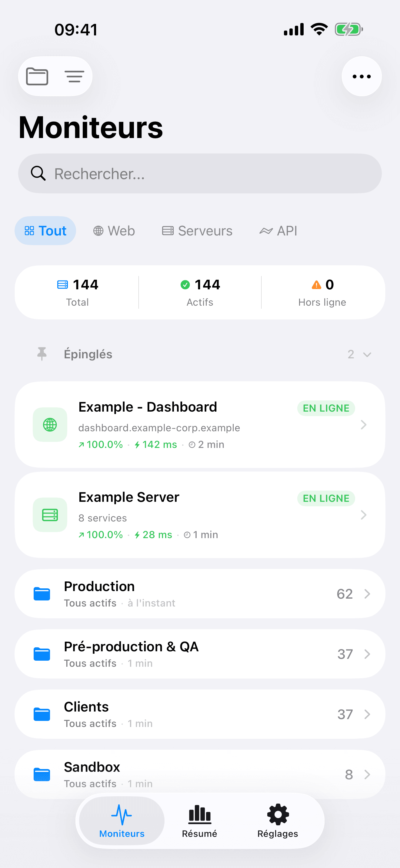Viewport: 400px width, 868px height.
Task: Tap the sort/filter lines icon
Action: pyautogui.click(x=74, y=77)
